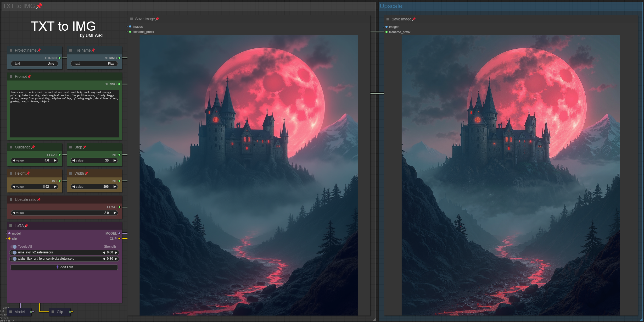Click pin icon beside LoRA node title
Screen dimensions: 644x322
(26, 226)
